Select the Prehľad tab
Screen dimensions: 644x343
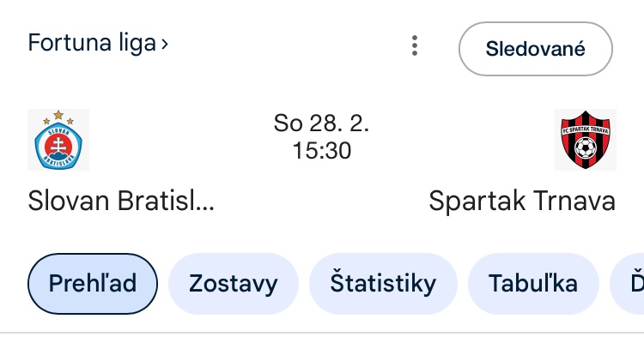93,284
